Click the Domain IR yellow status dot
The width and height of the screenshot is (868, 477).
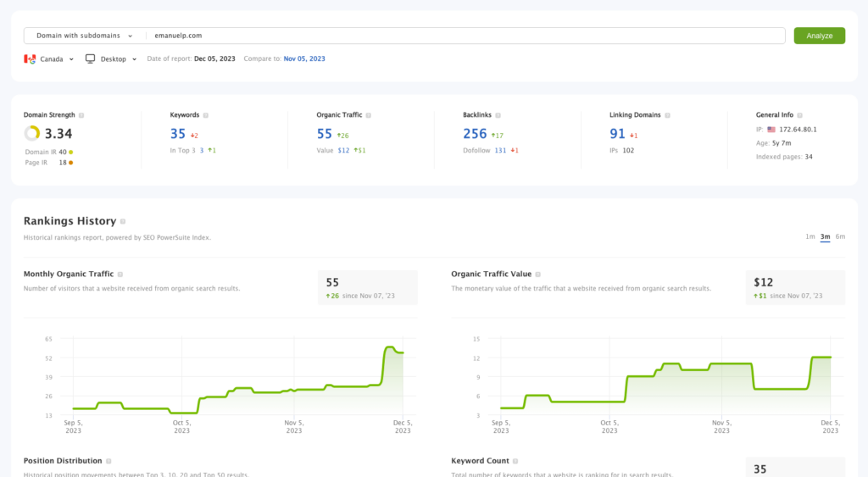click(71, 153)
